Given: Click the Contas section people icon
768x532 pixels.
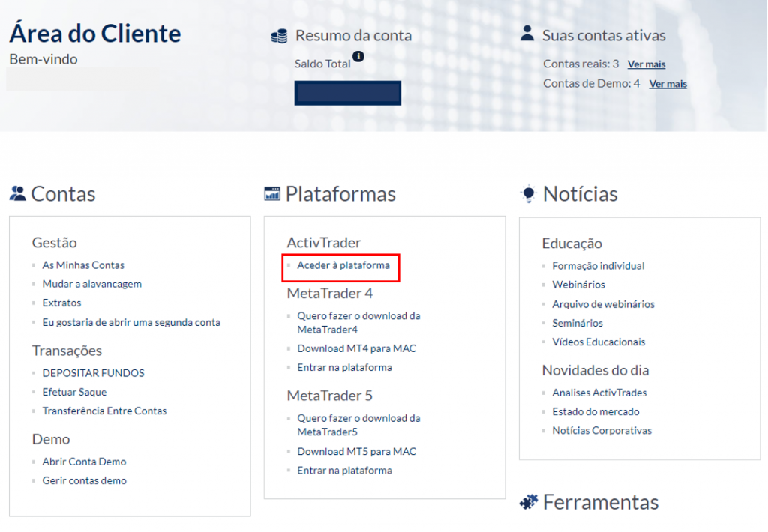Looking at the screenshot, I should tap(18, 193).
